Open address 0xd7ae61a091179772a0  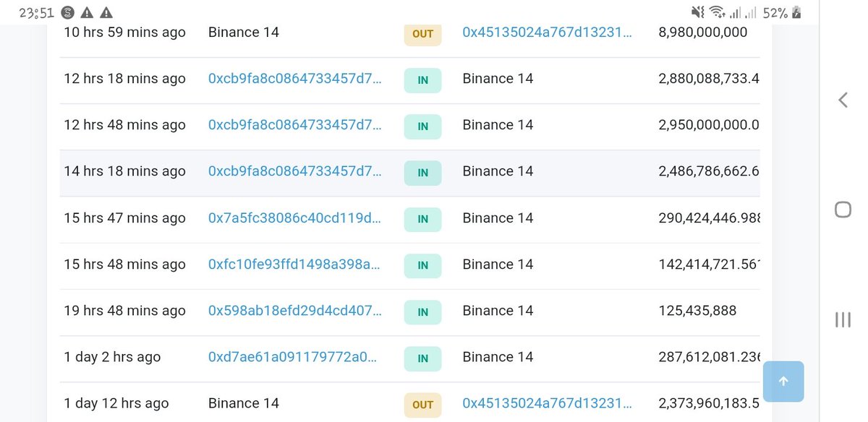(292, 357)
